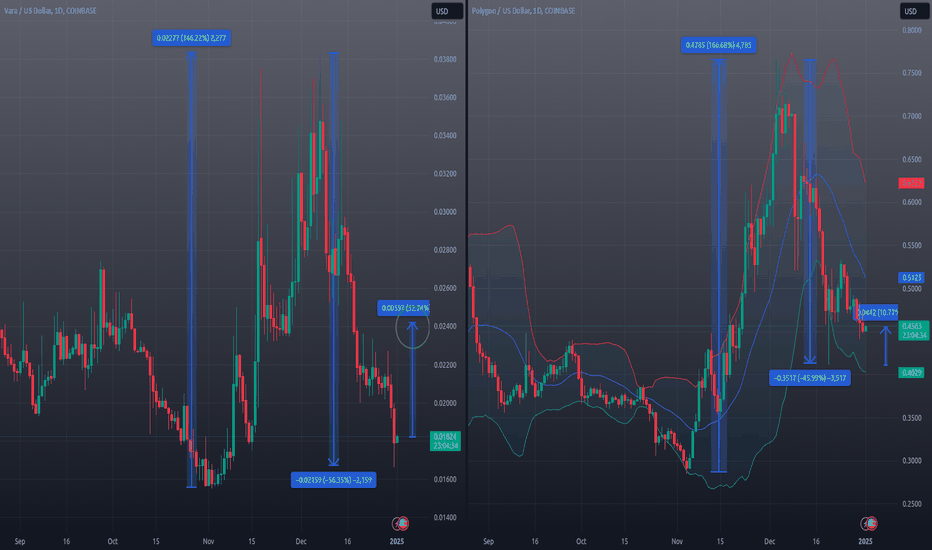Click 0.02000 on the Vara price axis
The image size is (932, 550).
tap(445, 403)
